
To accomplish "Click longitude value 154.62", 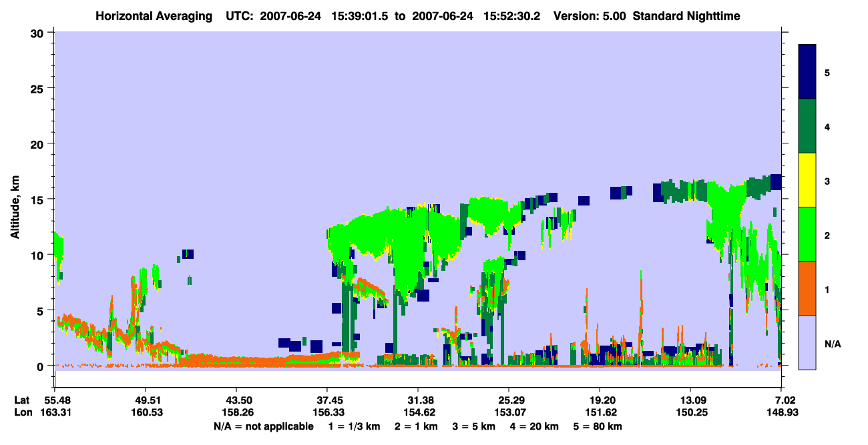I will (418, 412).
